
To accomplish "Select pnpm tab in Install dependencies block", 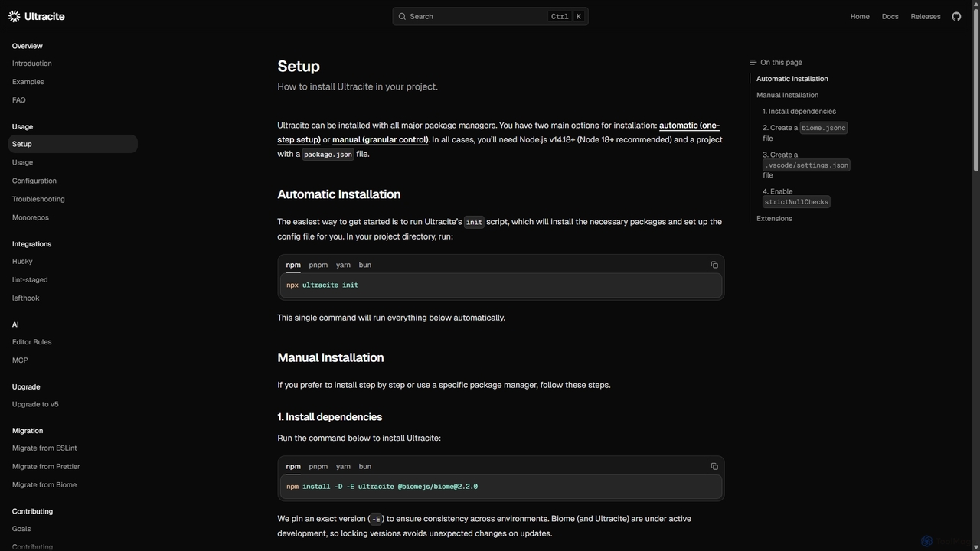I will point(318,466).
